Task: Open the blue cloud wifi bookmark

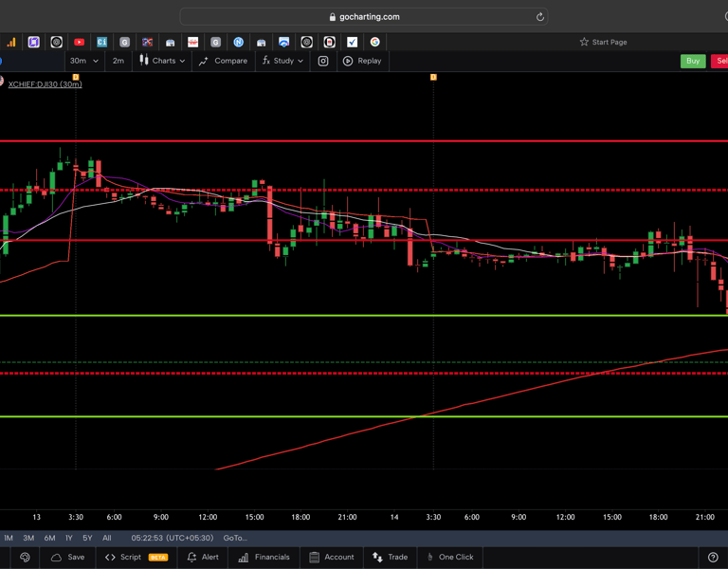Action: coord(283,43)
